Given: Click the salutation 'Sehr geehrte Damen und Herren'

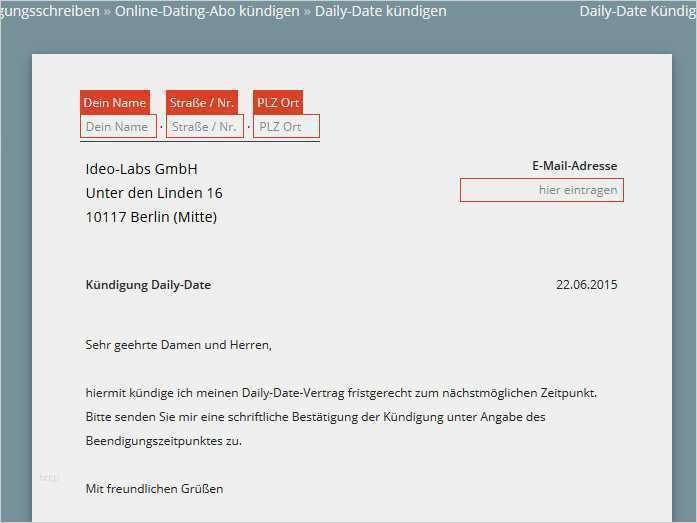Looking at the screenshot, I should [178, 345].
